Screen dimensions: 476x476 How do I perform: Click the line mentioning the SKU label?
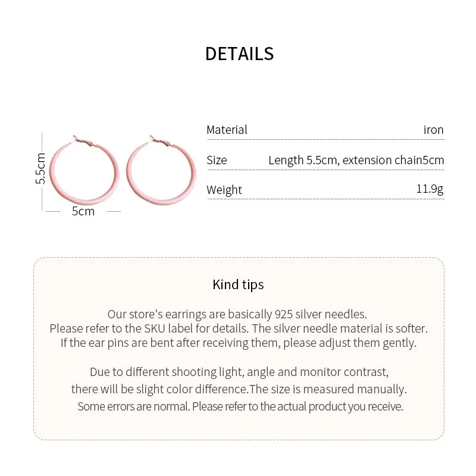tap(238, 328)
